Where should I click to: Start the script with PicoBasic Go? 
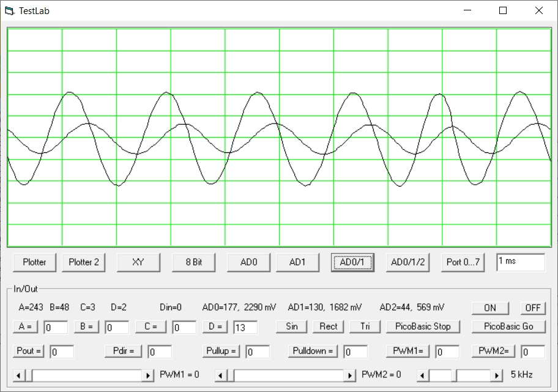tap(508, 327)
